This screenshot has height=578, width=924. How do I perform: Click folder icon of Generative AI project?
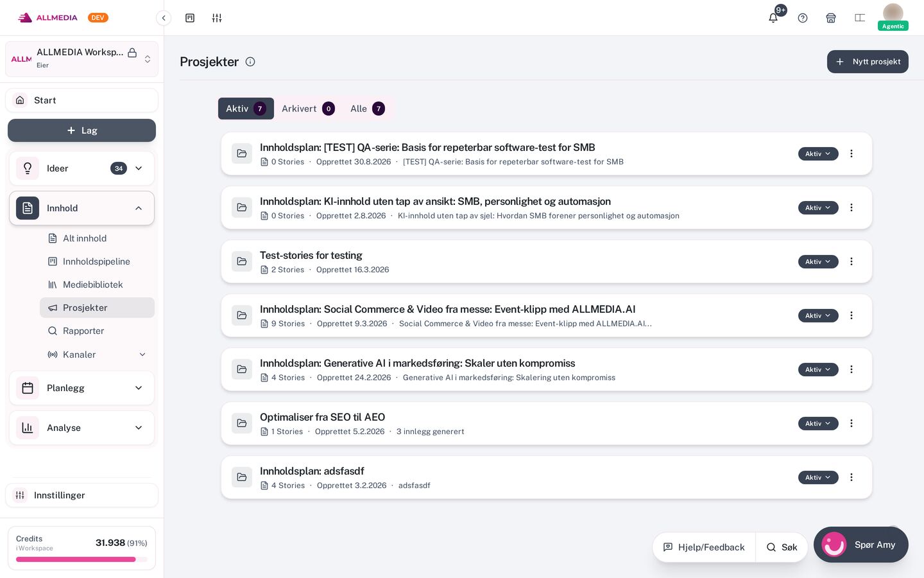tap(242, 369)
